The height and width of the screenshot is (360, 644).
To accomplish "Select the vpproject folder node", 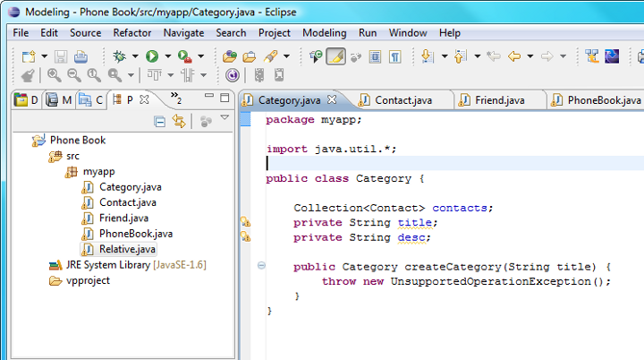I will (88, 280).
